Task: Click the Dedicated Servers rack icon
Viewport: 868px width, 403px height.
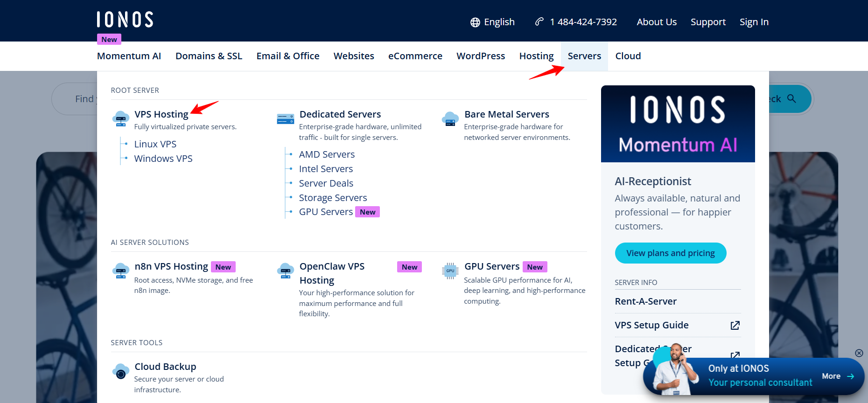Action: (286, 119)
